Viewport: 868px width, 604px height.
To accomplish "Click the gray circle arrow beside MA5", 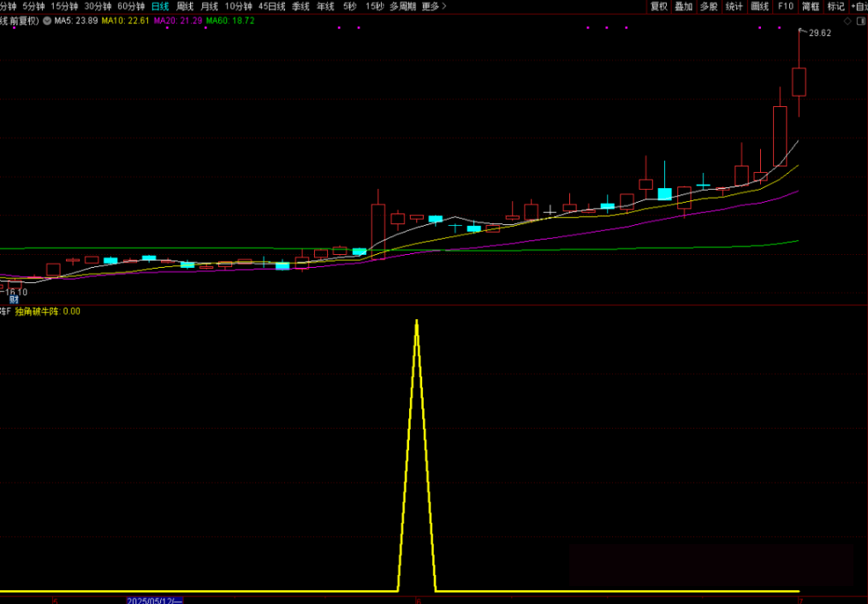I will (46, 21).
